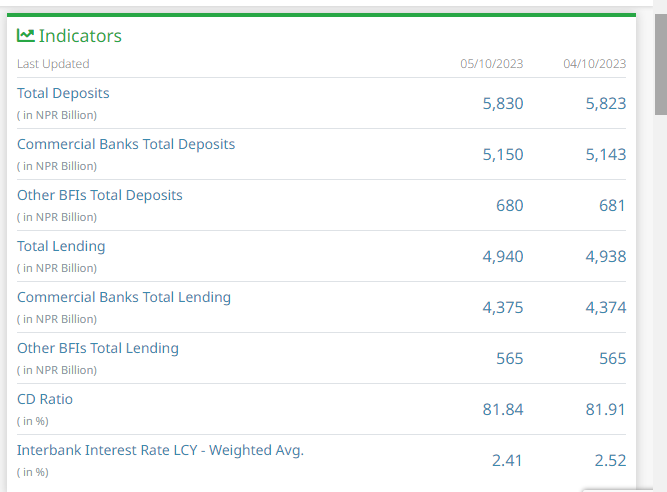Click the 05/10/2023 date column header
Image resolution: width=667 pixels, height=492 pixels.
491,64
